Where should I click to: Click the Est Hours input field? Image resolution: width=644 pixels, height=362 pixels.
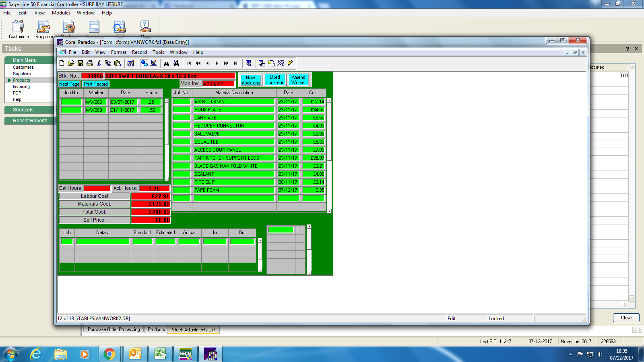97,188
